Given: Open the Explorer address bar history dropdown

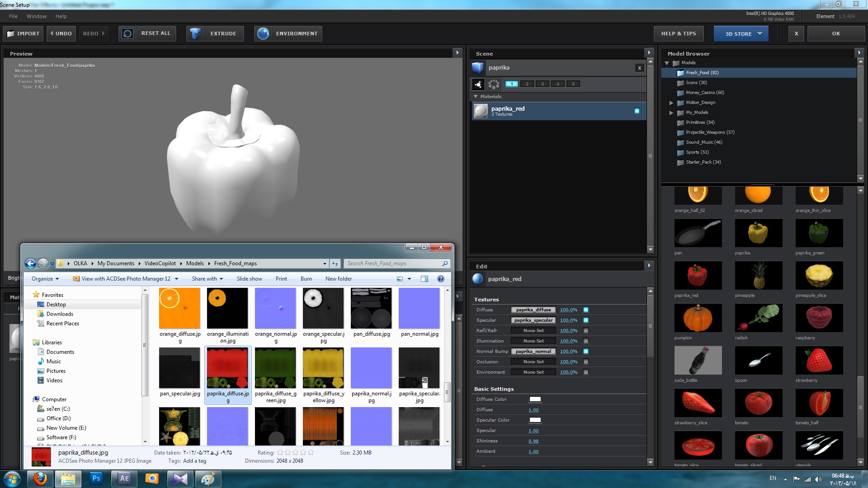Looking at the screenshot, I should pos(325,263).
